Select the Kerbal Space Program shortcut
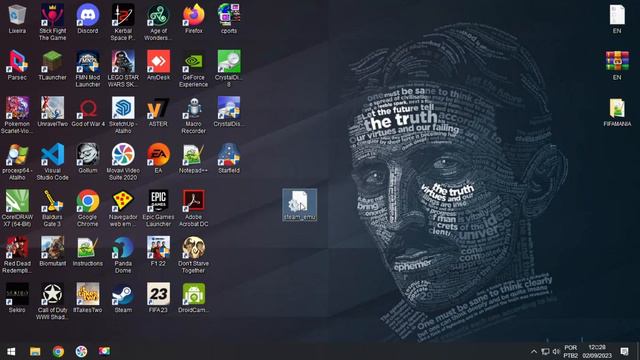The image size is (640, 360). click(x=123, y=22)
